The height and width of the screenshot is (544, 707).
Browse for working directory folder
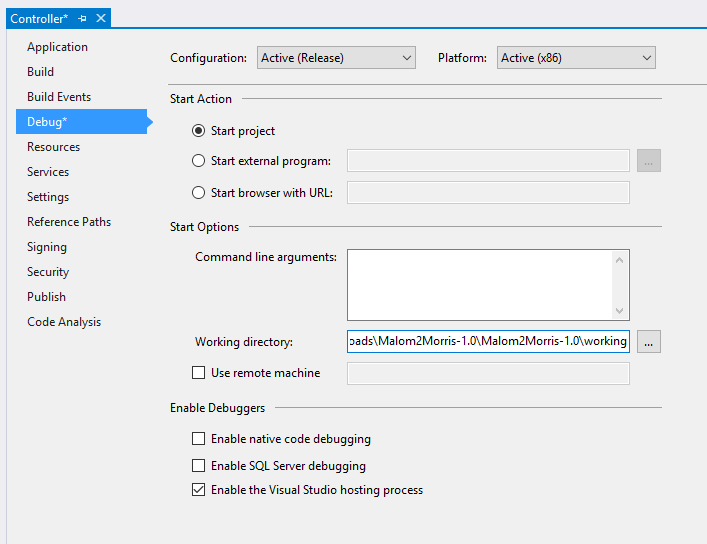(x=649, y=342)
